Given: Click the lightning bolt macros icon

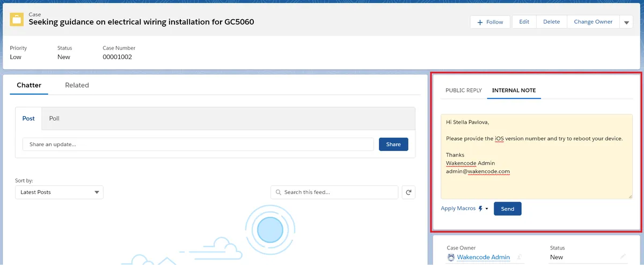Looking at the screenshot, I should point(480,209).
